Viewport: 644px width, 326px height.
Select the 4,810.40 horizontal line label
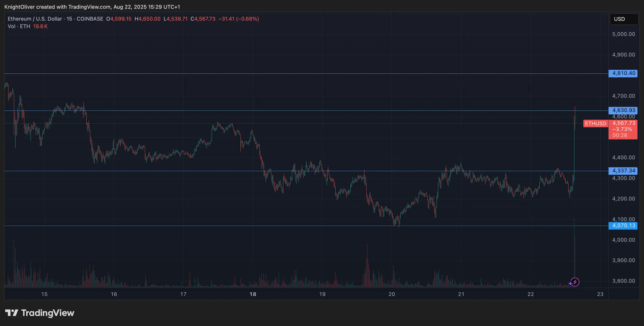[x=623, y=73]
